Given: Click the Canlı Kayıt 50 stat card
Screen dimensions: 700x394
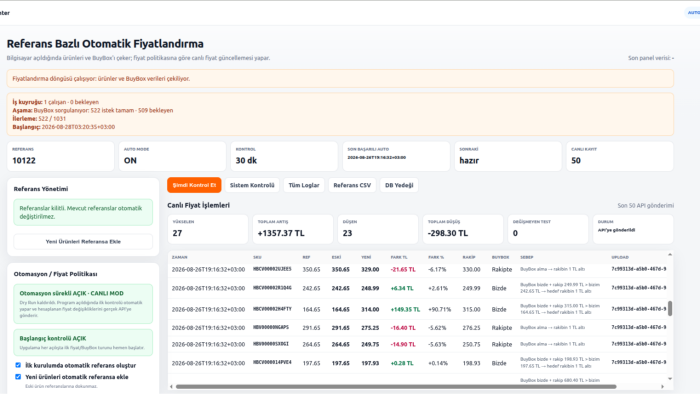Looking at the screenshot, I should pyautogui.click(x=620, y=156).
